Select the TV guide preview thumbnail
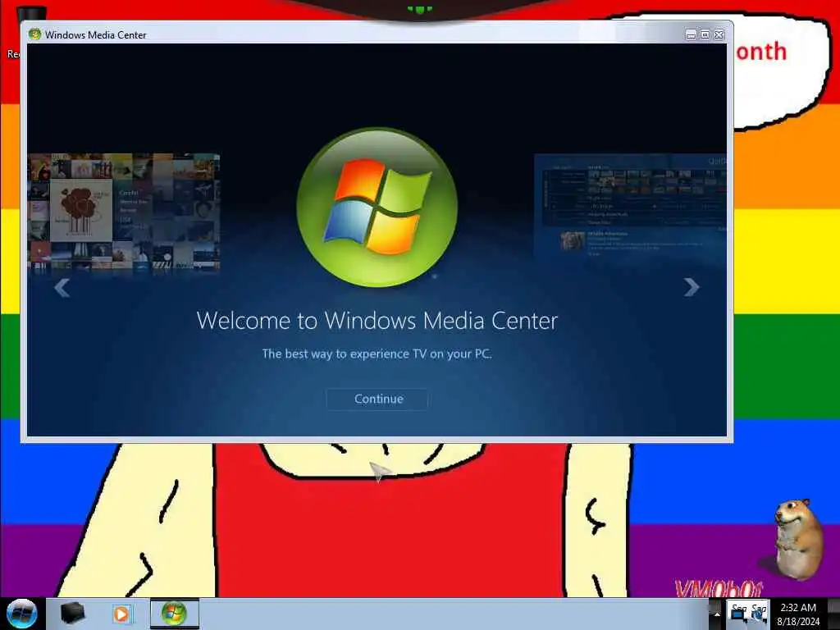 click(630, 207)
